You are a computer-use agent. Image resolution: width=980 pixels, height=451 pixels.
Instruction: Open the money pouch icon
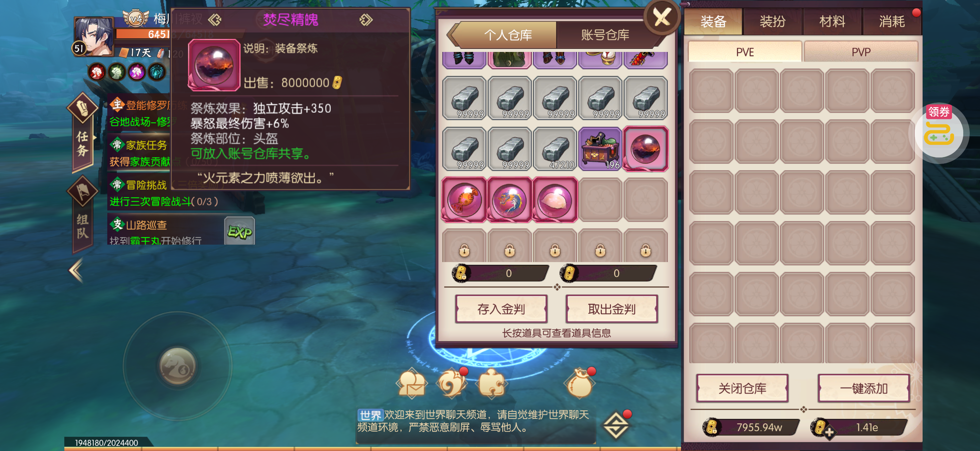coord(580,383)
